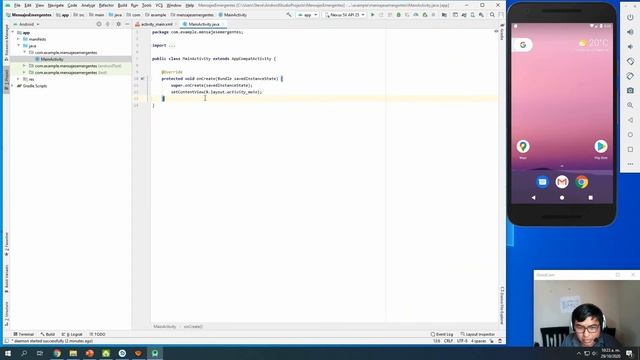Open Chrome from Windows taskbar
Screen dimensions: 640x360
point(57,353)
